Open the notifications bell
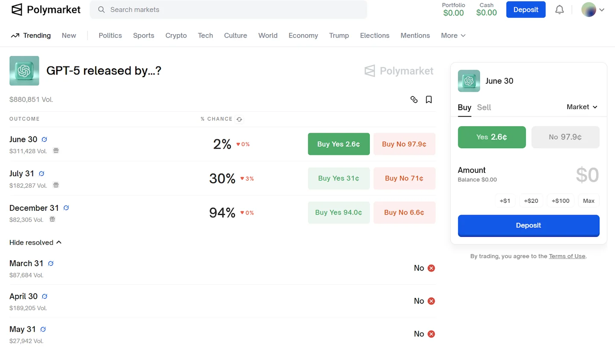The image size is (615, 364). [x=559, y=9]
